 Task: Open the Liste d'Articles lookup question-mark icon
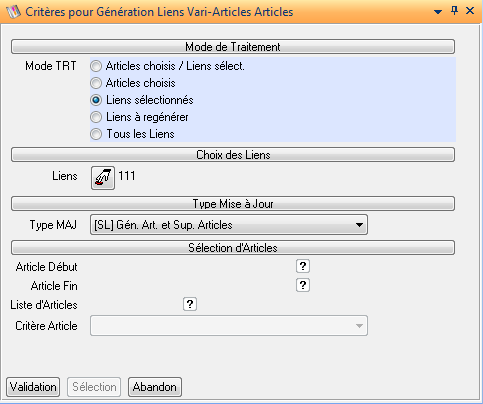pyautogui.click(x=190, y=304)
